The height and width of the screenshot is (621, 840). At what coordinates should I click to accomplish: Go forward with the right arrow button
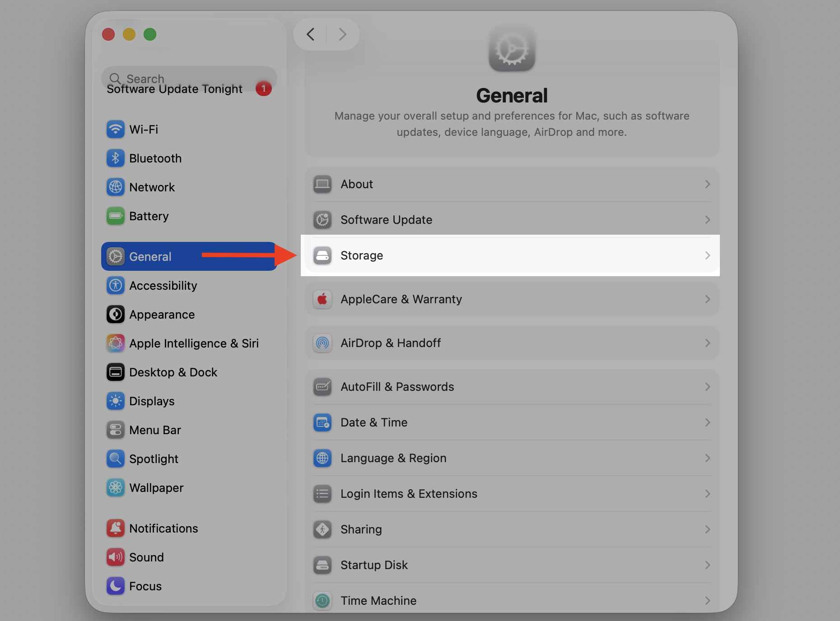(343, 34)
